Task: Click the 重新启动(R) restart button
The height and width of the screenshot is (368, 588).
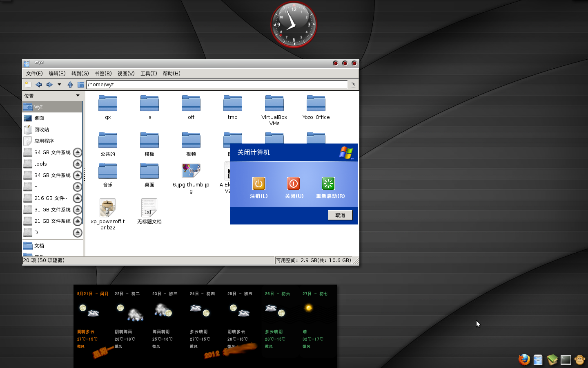Action: [330, 188]
